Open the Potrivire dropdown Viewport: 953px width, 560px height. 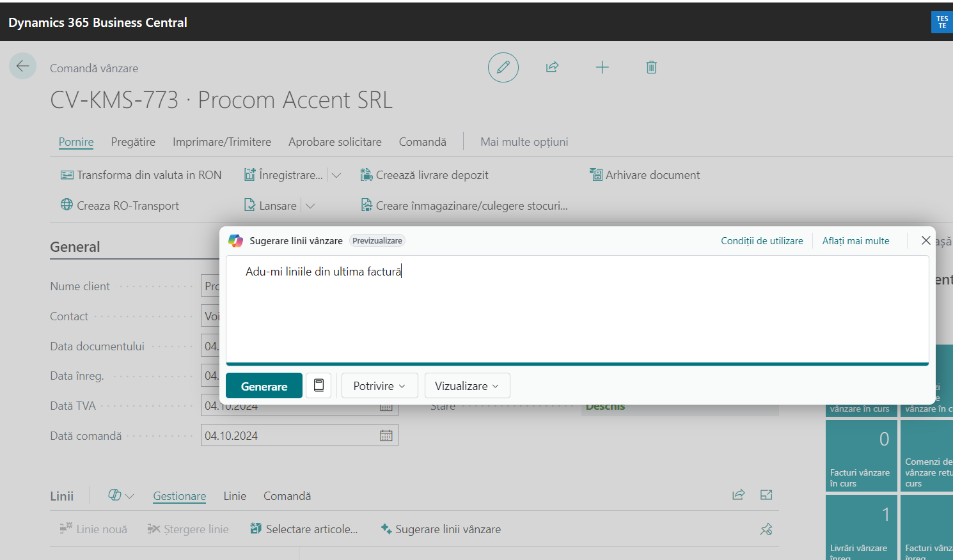pyautogui.click(x=379, y=386)
